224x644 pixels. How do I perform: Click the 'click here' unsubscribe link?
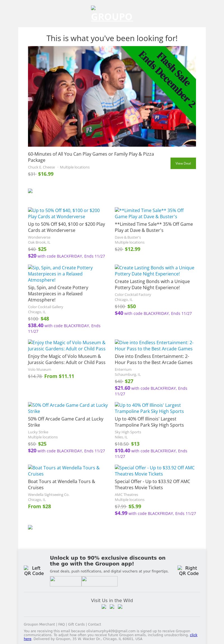(x=193, y=635)
